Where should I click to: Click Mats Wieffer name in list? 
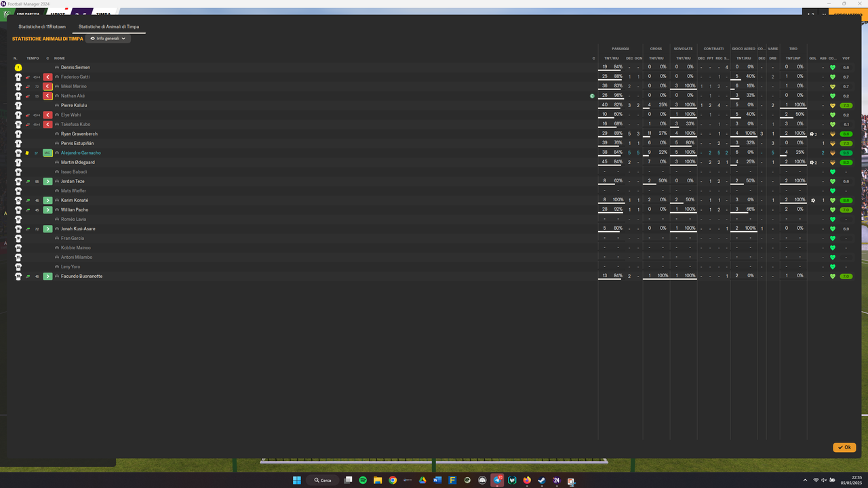[75, 191]
